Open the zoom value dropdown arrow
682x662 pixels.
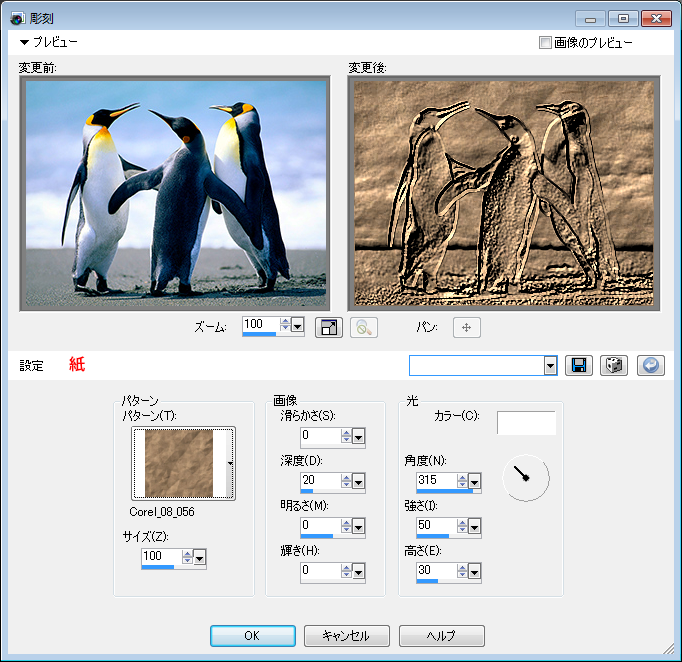(x=297, y=326)
